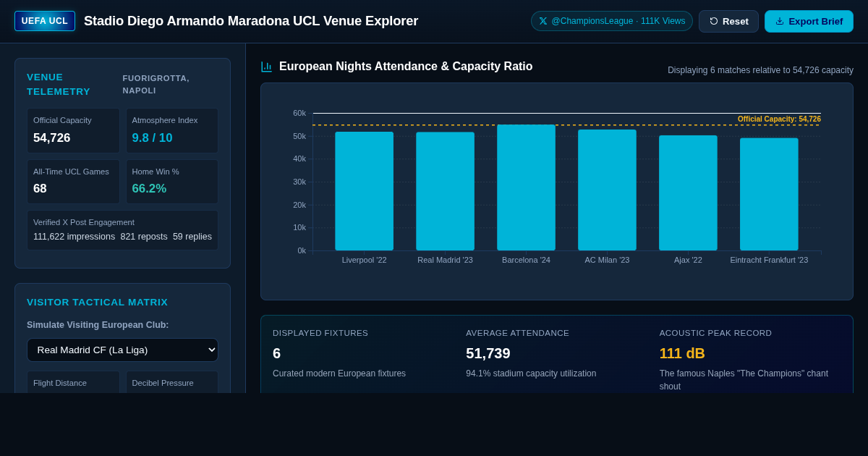Click the Eintracht Frankfurt '23 attendance bar
The width and height of the screenshot is (868, 456).
(770, 194)
